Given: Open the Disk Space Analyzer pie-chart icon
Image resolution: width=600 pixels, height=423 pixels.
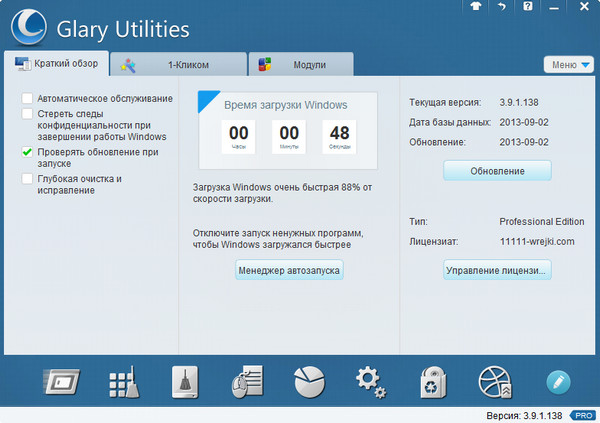Looking at the screenshot, I should pyautogui.click(x=309, y=382).
